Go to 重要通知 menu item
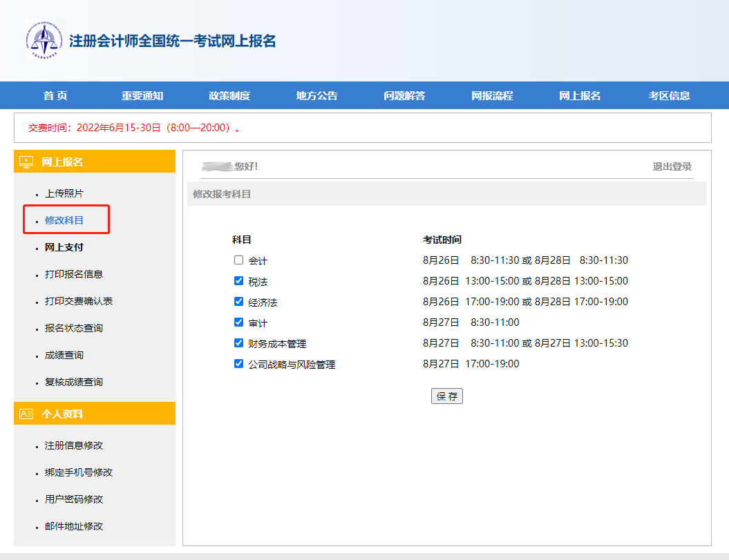Screen dimensions: 729x560 coord(142,96)
